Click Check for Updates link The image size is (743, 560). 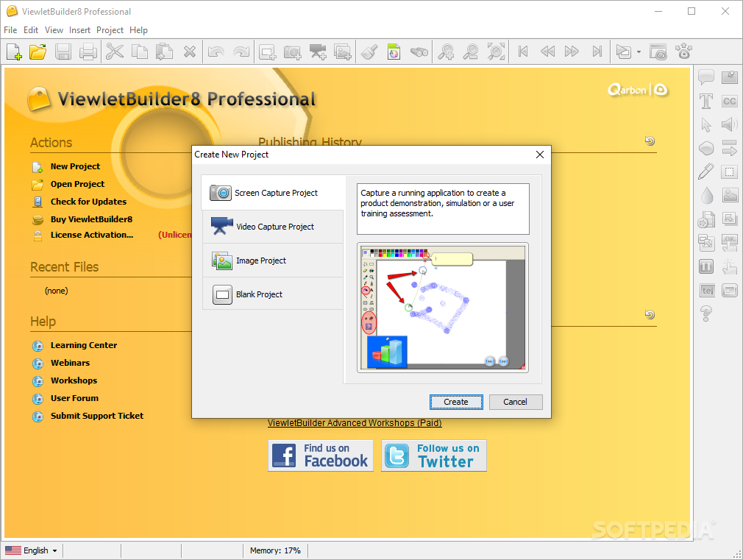[88, 202]
